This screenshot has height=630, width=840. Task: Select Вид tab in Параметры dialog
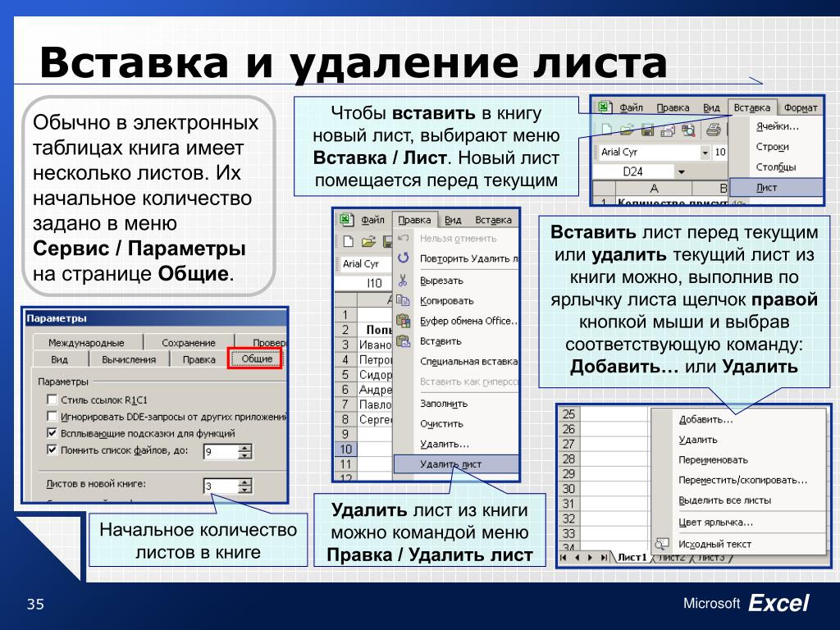point(59,359)
